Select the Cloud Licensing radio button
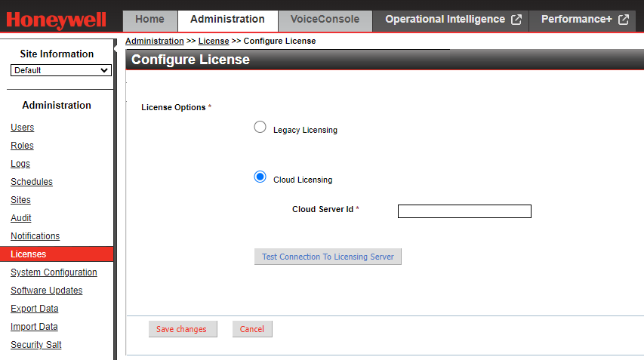 pos(260,177)
